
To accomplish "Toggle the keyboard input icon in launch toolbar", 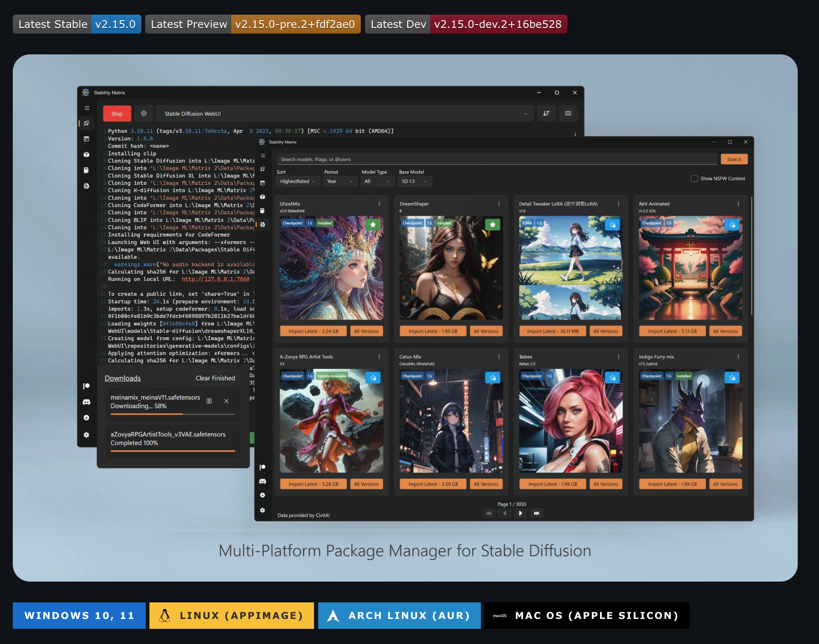I will point(568,113).
